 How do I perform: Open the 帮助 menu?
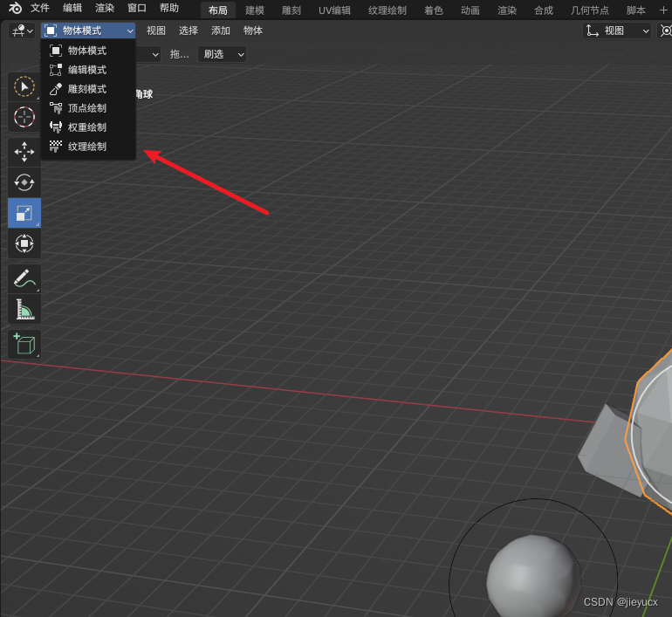click(168, 8)
